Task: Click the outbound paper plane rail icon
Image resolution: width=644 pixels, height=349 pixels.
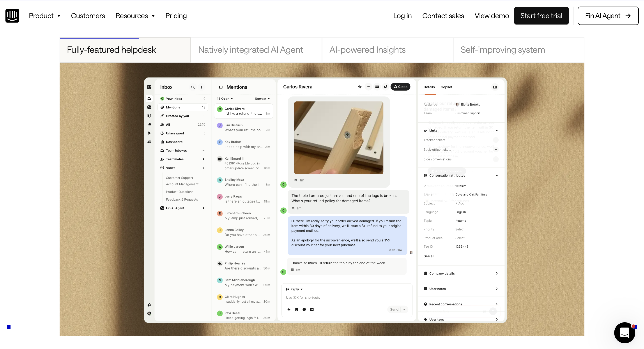Action: click(x=149, y=133)
